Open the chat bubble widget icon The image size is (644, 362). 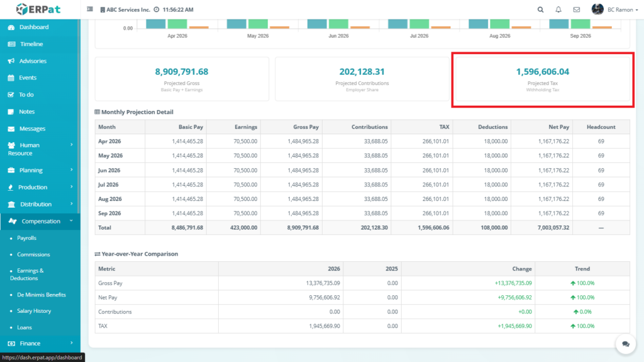(x=626, y=344)
